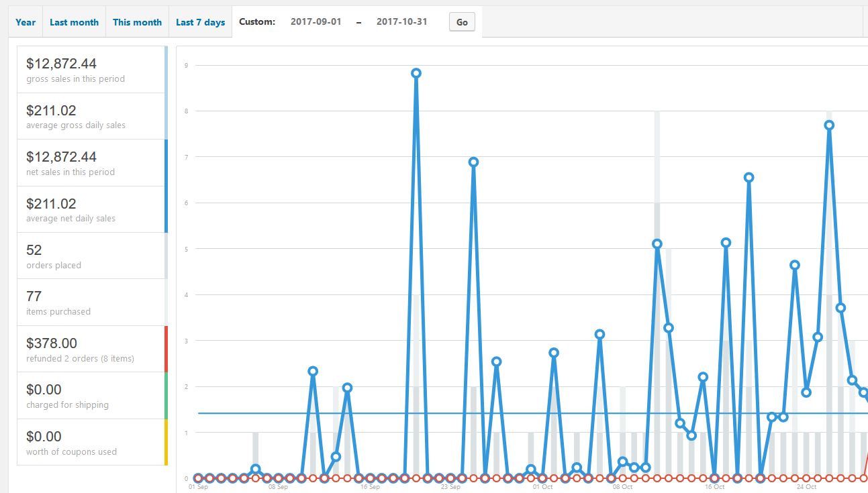The height and width of the screenshot is (493, 868).
Task: Open the Last month report
Action: tap(74, 21)
